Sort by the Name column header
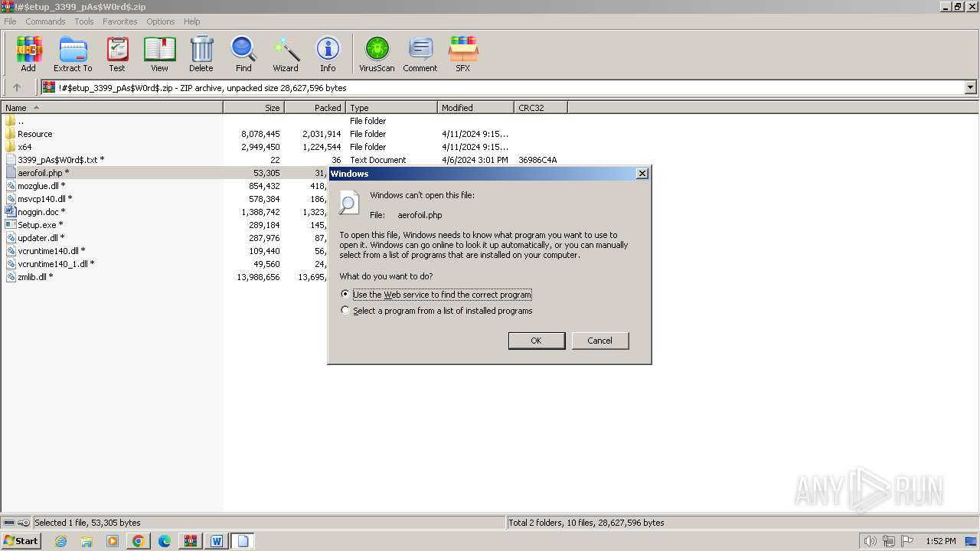 112,108
